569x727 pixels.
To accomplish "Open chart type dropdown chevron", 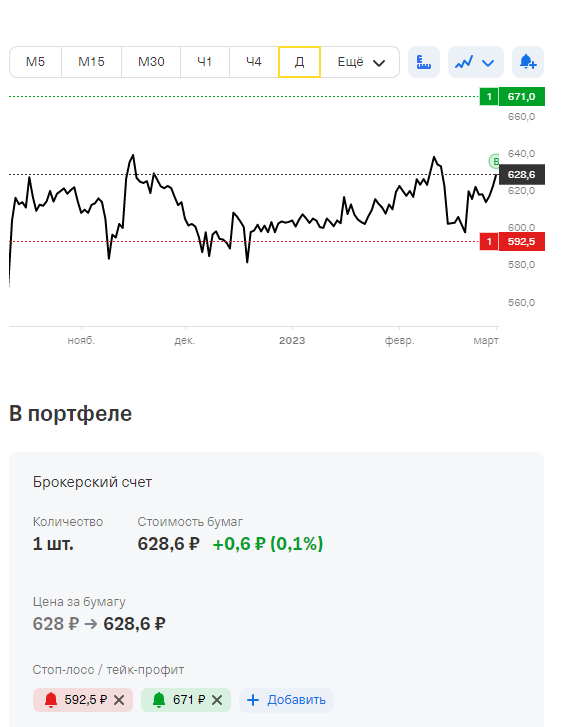I will (x=488, y=63).
